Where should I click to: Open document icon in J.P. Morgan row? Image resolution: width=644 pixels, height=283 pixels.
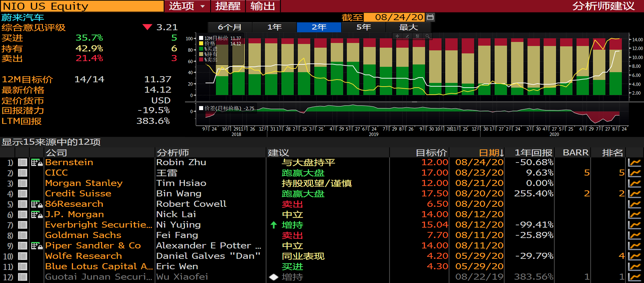22,215
